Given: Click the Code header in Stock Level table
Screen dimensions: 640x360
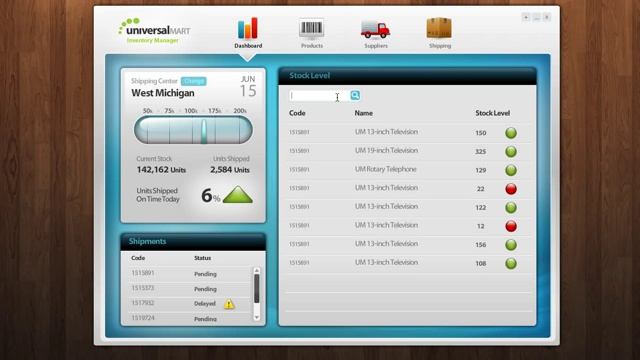Looking at the screenshot, I should (297, 113).
